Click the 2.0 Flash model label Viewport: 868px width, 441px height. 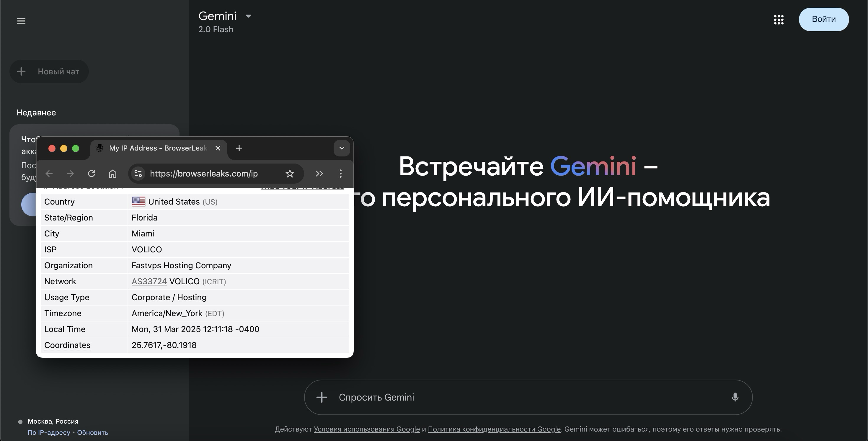click(x=216, y=29)
